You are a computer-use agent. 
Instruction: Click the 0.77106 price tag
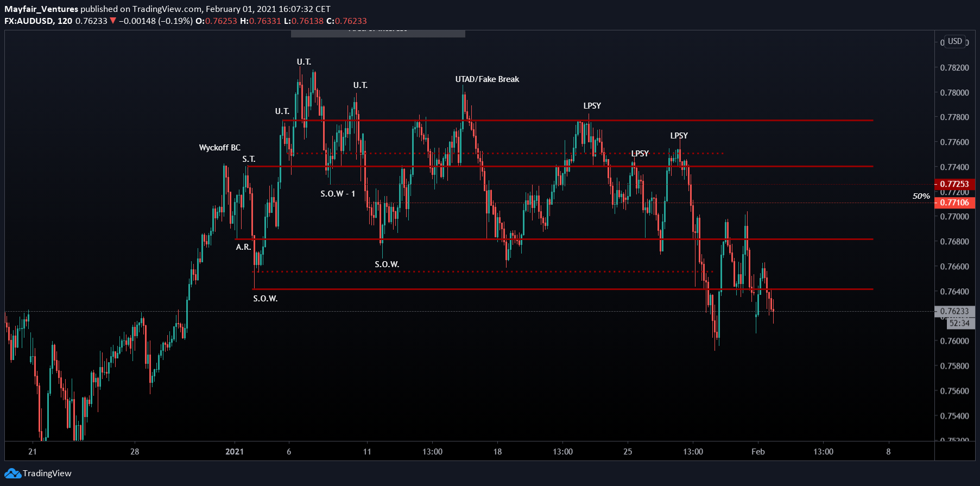[954, 203]
